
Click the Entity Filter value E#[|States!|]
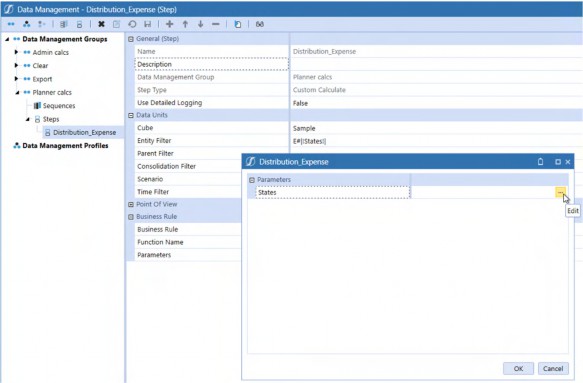pos(309,141)
